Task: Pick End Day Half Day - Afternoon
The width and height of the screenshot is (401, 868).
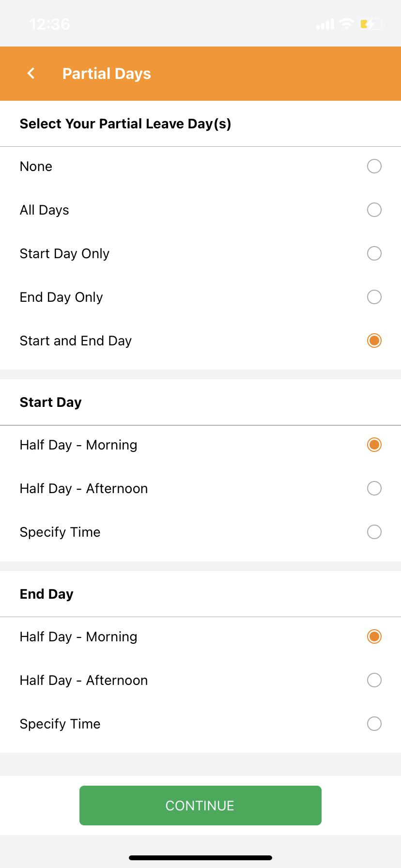Action: (374, 680)
